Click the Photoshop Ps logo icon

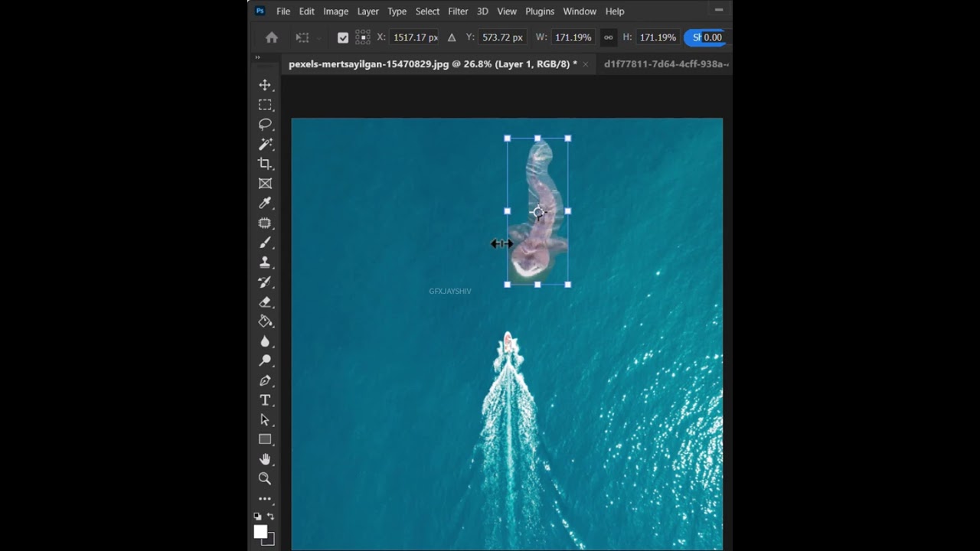(x=260, y=11)
